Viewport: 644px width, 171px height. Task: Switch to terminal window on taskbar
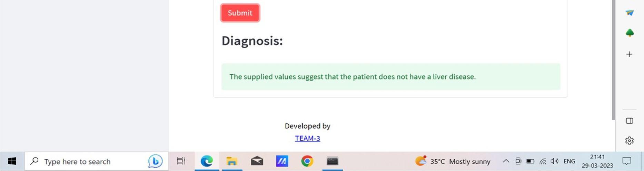pyautogui.click(x=333, y=161)
